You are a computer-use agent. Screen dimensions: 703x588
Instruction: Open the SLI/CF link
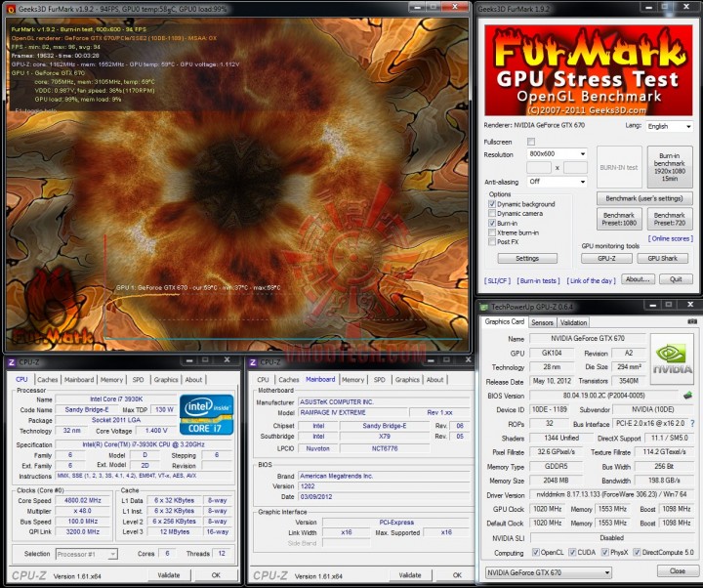(497, 280)
